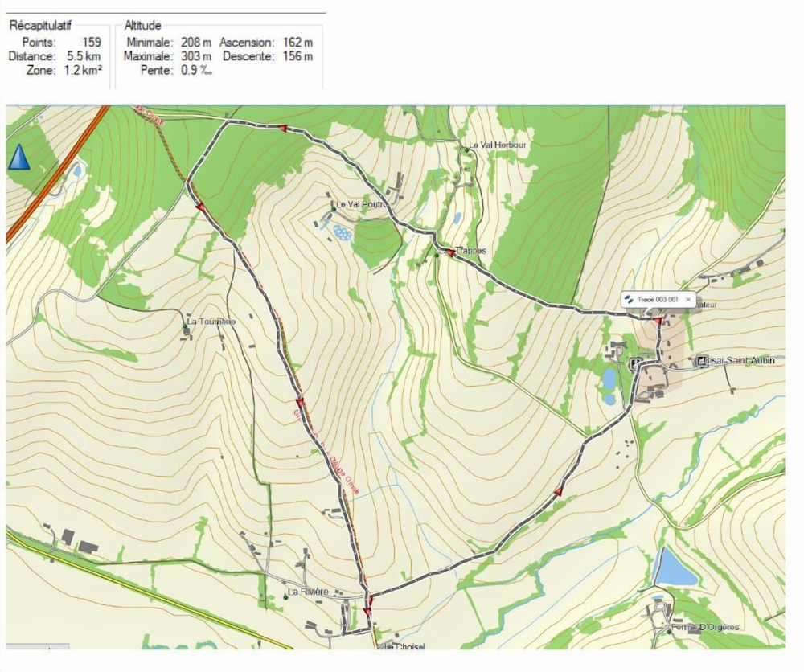The height and width of the screenshot is (672, 804).
Task: Click the footprints icon in track tooltip
Action: [630, 299]
